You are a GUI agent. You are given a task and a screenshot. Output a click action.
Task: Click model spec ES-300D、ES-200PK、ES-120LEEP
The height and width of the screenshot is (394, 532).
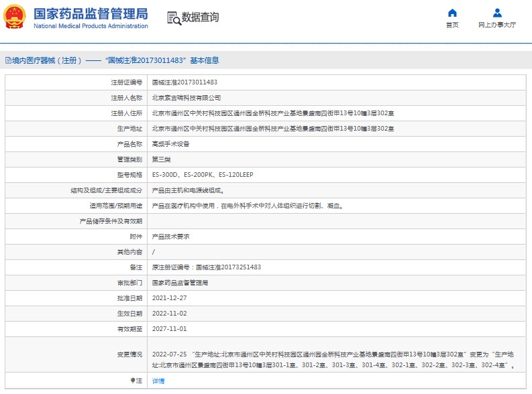click(x=203, y=175)
